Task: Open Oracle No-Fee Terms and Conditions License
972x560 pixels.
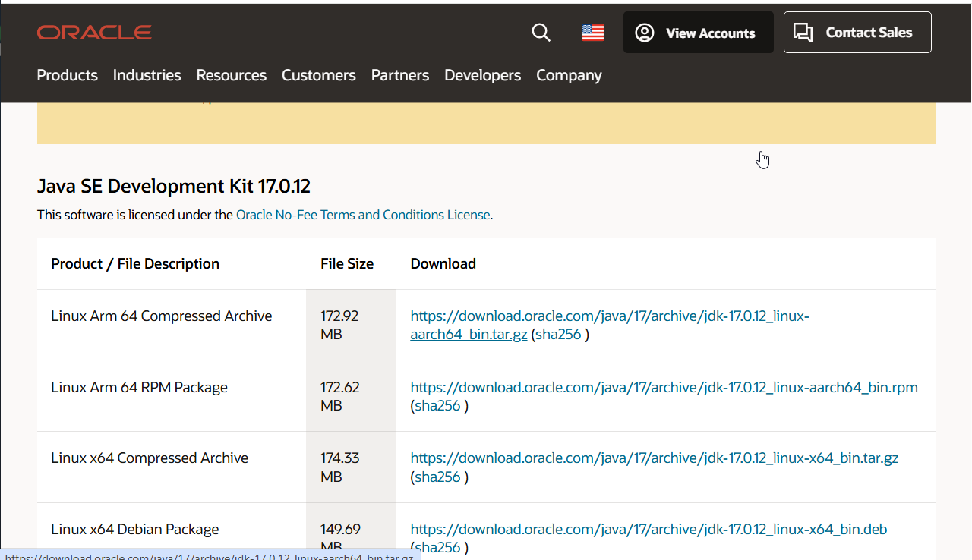Action: pos(363,215)
